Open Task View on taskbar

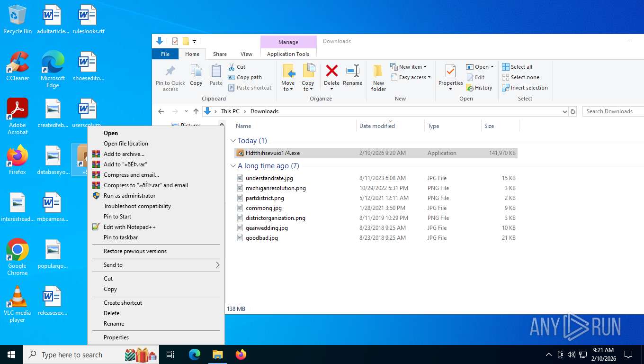pos(170,355)
